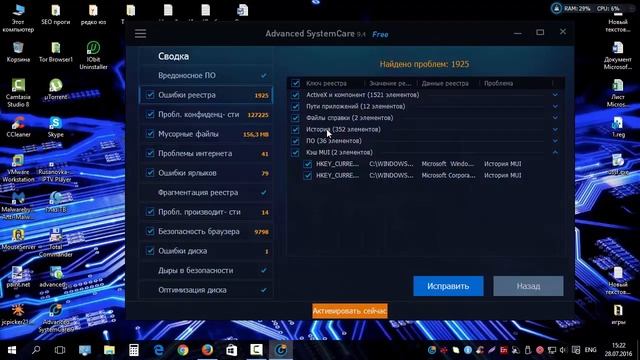Switch ENG input language indicator

[590, 350]
